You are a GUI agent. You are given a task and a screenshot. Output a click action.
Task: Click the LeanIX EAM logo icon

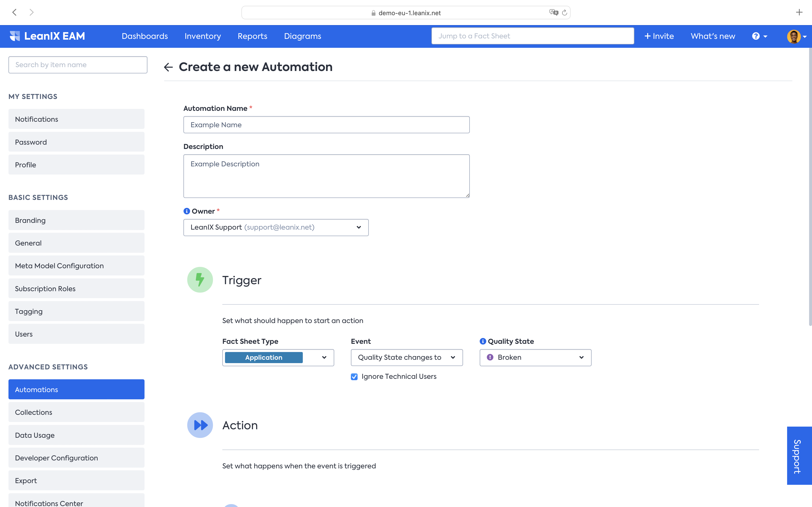point(15,36)
